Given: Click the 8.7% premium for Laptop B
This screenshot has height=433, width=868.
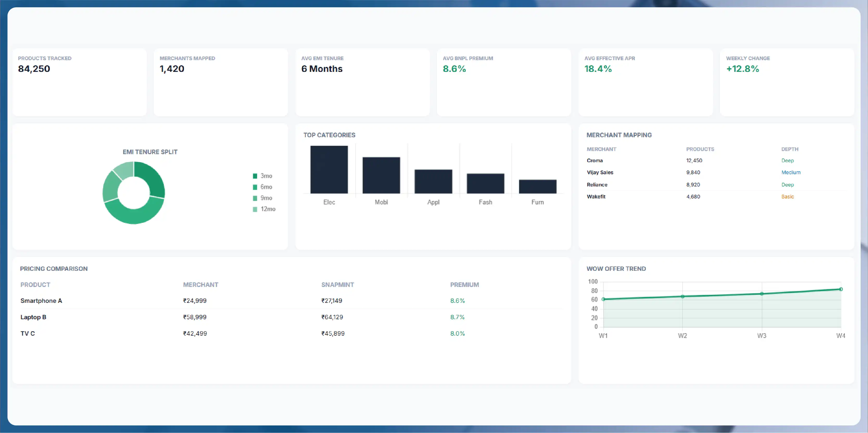Looking at the screenshot, I should click(457, 317).
